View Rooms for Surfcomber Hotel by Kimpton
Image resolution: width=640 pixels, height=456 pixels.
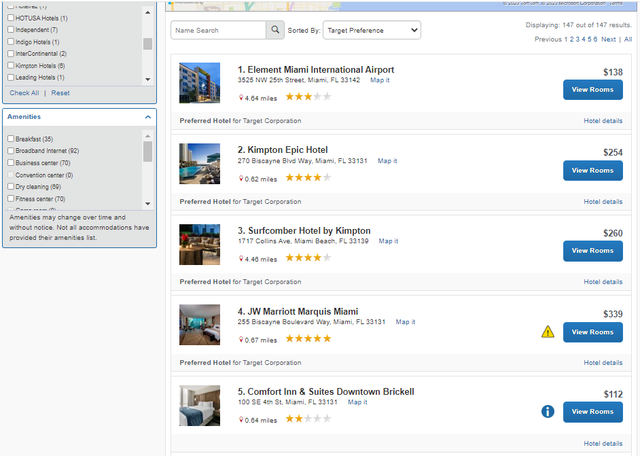(593, 251)
